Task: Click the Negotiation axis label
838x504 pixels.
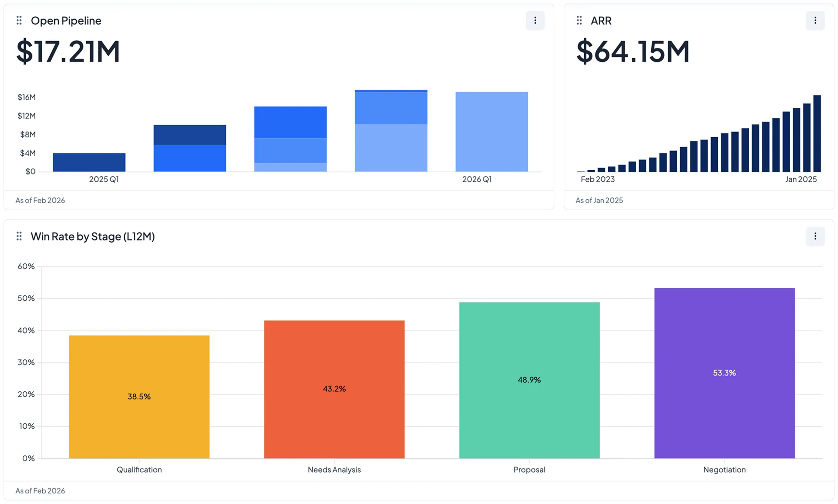Action: 724,470
